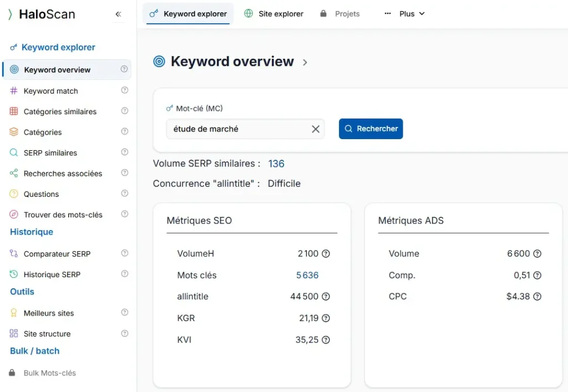The height and width of the screenshot is (392, 568).
Task: Open the 136 SERP similaires volume link
Action: pyautogui.click(x=276, y=164)
